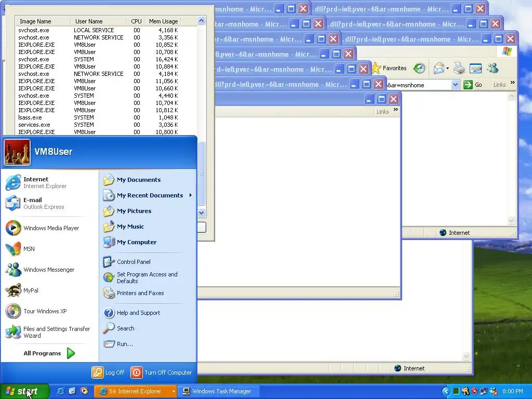Sort processes by CPU column
The height and width of the screenshot is (399, 532).
[135, 21]
